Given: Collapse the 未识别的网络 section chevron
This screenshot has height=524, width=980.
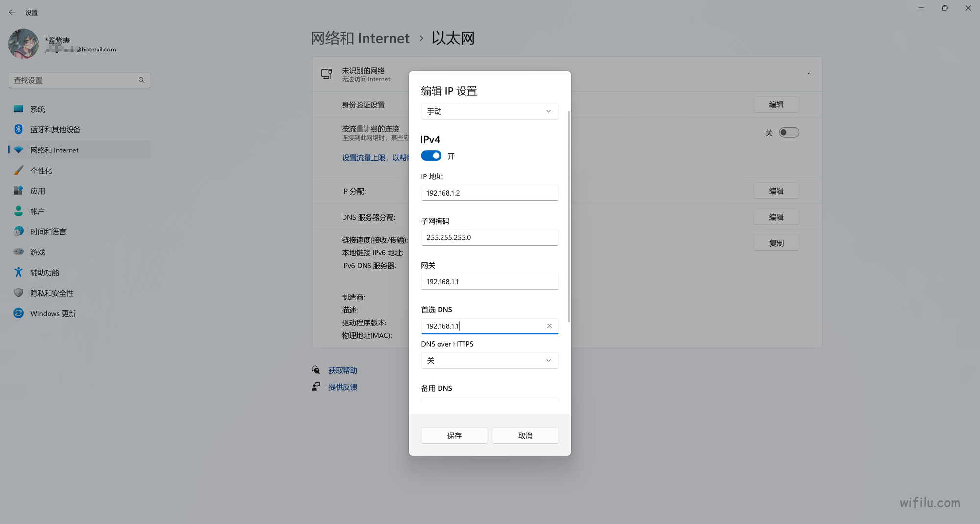Looking at the screenshot, I should coord(809,74).
